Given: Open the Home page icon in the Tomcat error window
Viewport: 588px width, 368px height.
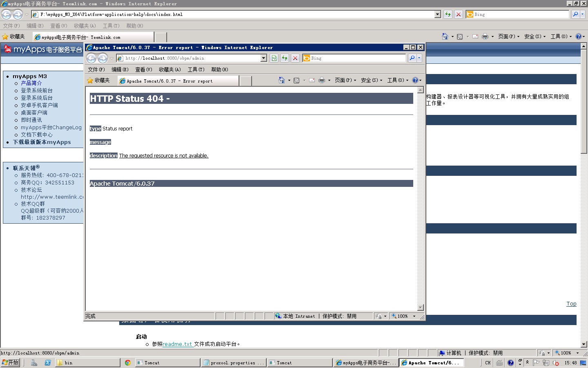Looking at the screenshot, I should 282,80.
